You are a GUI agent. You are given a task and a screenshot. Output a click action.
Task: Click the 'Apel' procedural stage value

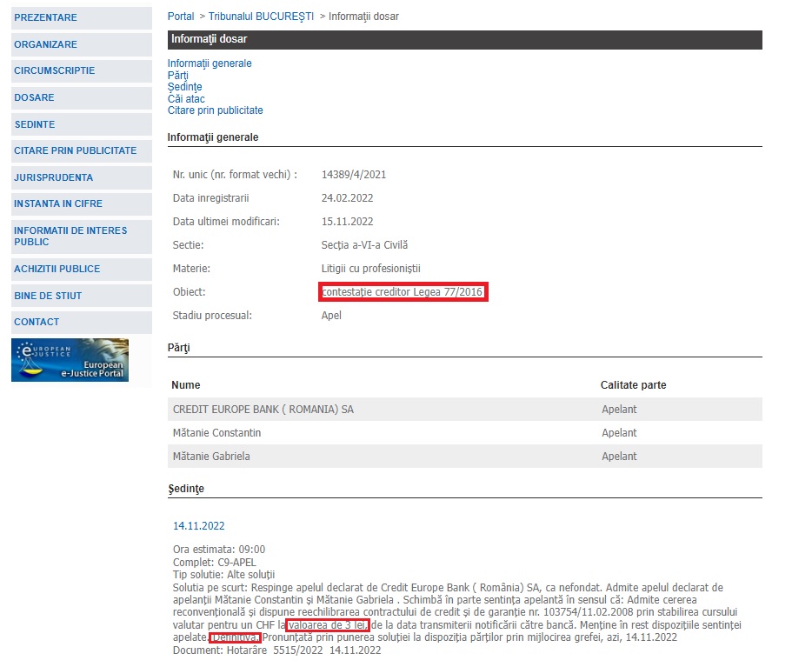pos(331,316)
